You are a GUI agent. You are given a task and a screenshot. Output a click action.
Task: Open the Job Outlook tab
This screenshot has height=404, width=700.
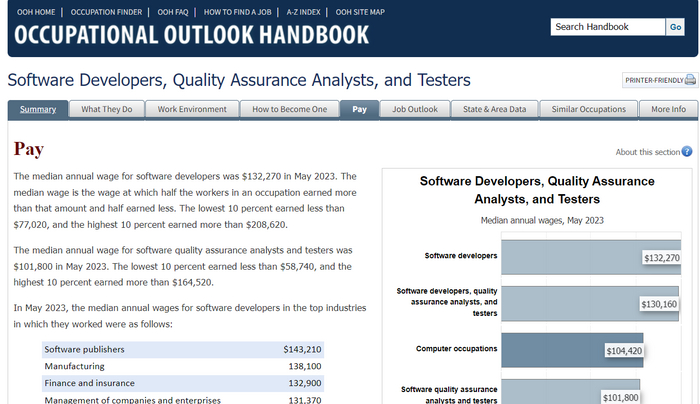click(x=415, y=109)
